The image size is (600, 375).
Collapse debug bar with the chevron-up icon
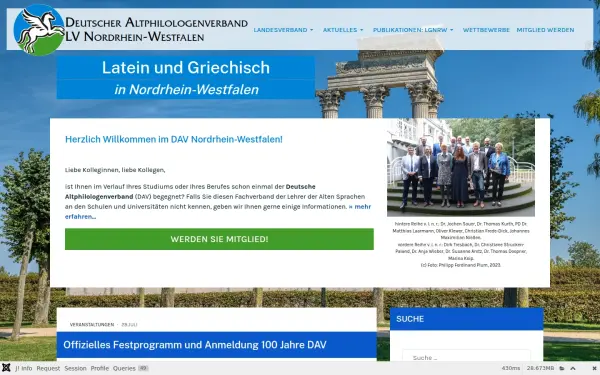coord(573,368)
